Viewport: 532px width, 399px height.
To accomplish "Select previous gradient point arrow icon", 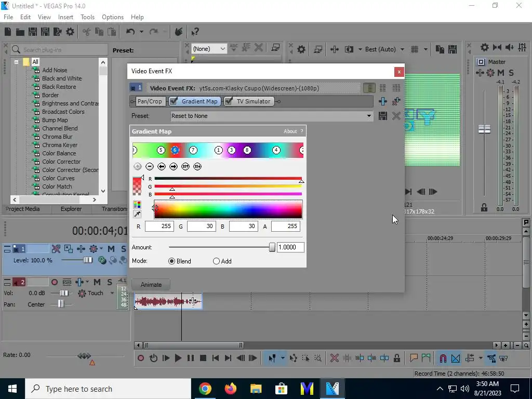I will [x=162, y=166].
